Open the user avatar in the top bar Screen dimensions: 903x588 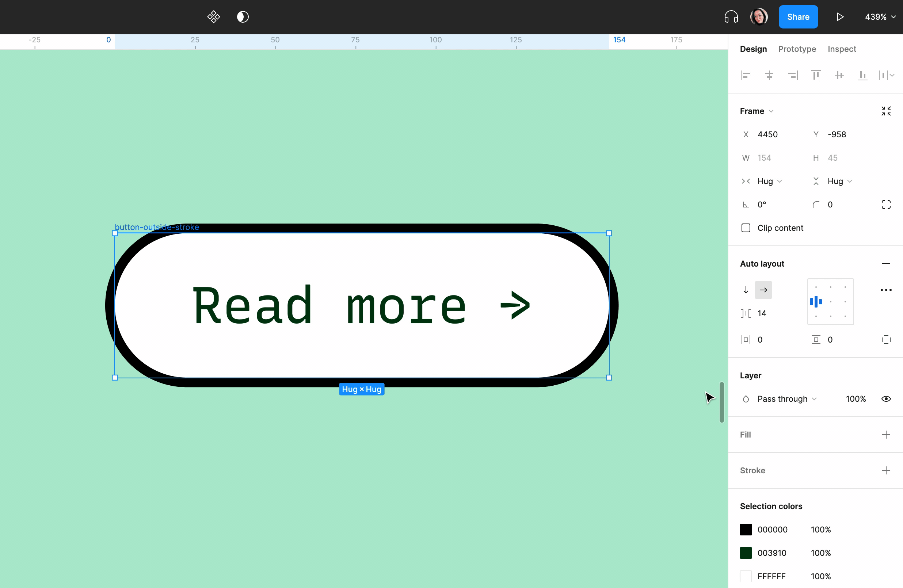pyautogui.click(x=759, y=17)
